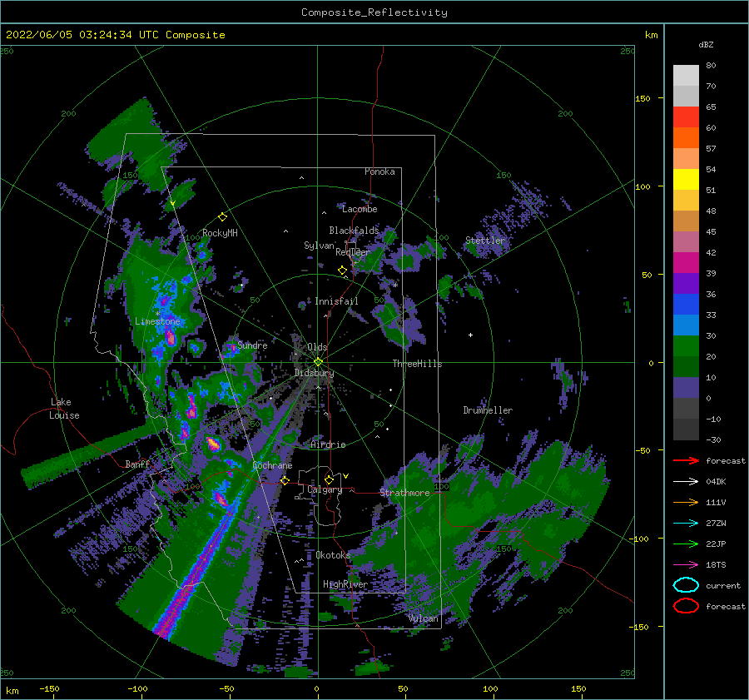Click the Vulcan city label
The width and height of the screenshot is (749, 700).
click(424, 618)
